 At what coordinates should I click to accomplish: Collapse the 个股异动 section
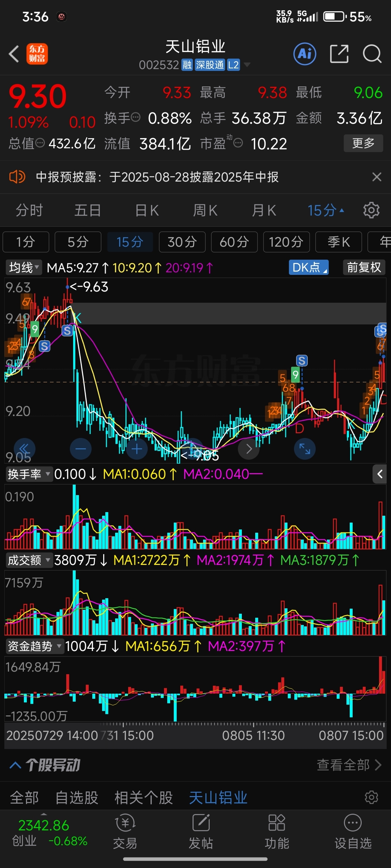pyautogui.click(x=15, y=765)
